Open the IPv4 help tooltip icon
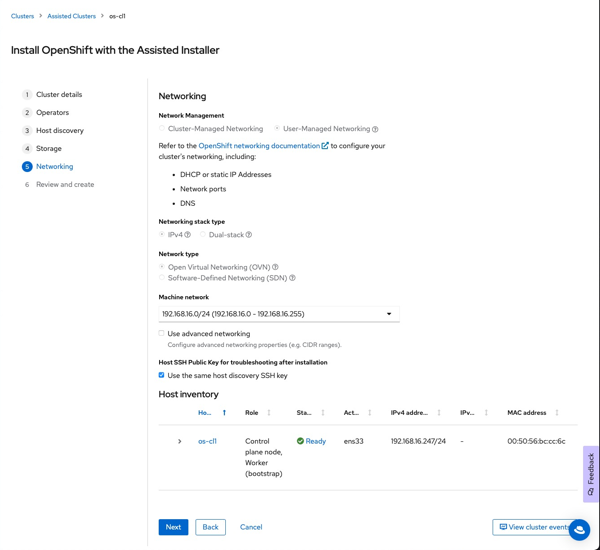The image size is (600, 550). click(x=188, y=235)
